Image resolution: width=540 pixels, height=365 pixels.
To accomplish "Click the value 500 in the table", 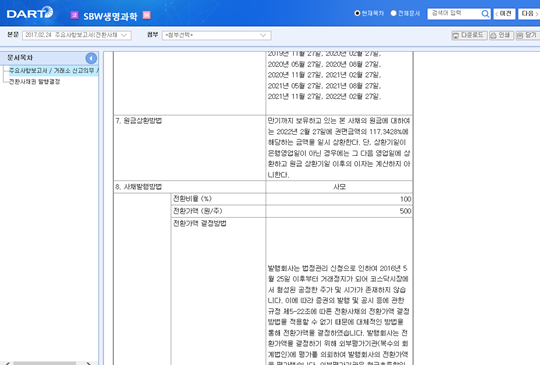I will click(x=405, y=211).
